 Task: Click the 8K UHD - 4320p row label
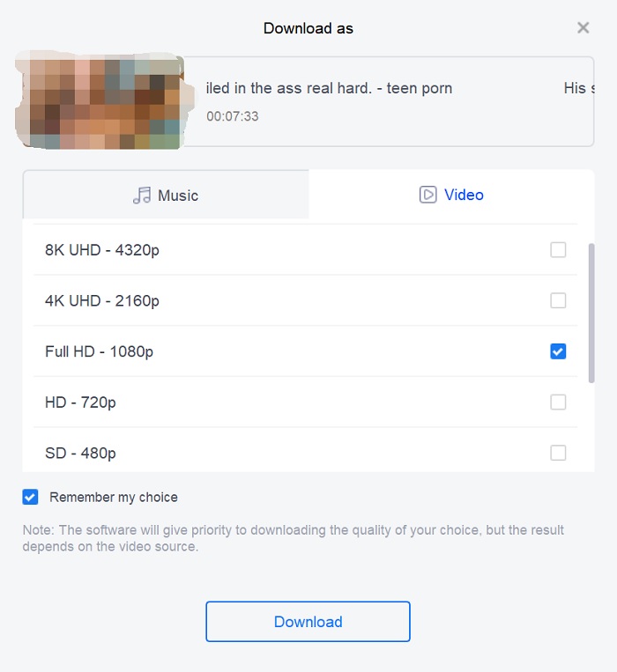point(102,250)
